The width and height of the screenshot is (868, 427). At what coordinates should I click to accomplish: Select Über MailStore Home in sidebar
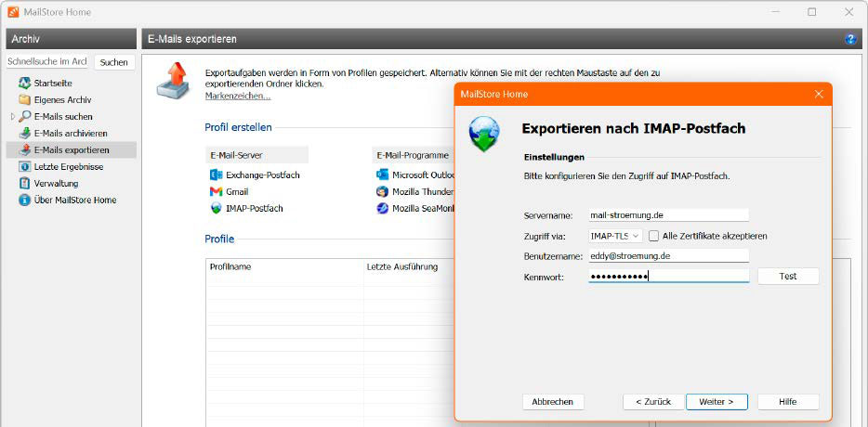(75, 200)
